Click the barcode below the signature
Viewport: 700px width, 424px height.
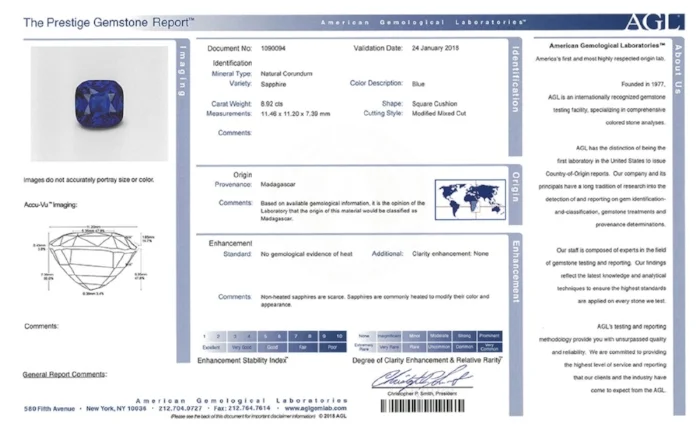pos(422,406)
